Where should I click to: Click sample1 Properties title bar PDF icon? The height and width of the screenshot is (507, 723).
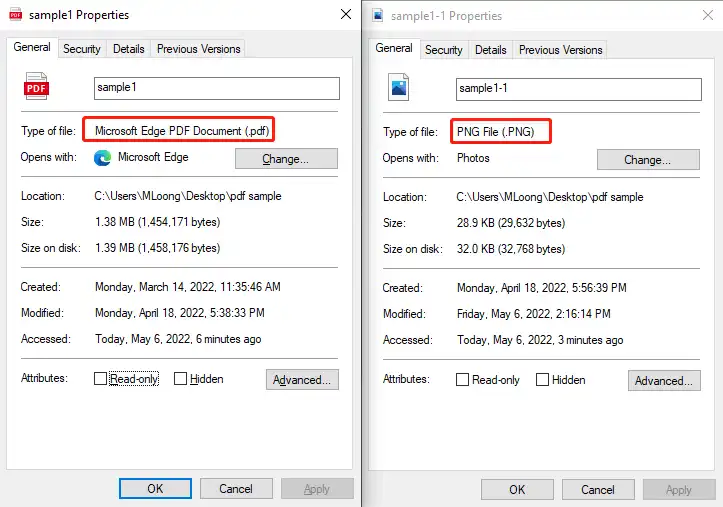click(15, 15)
